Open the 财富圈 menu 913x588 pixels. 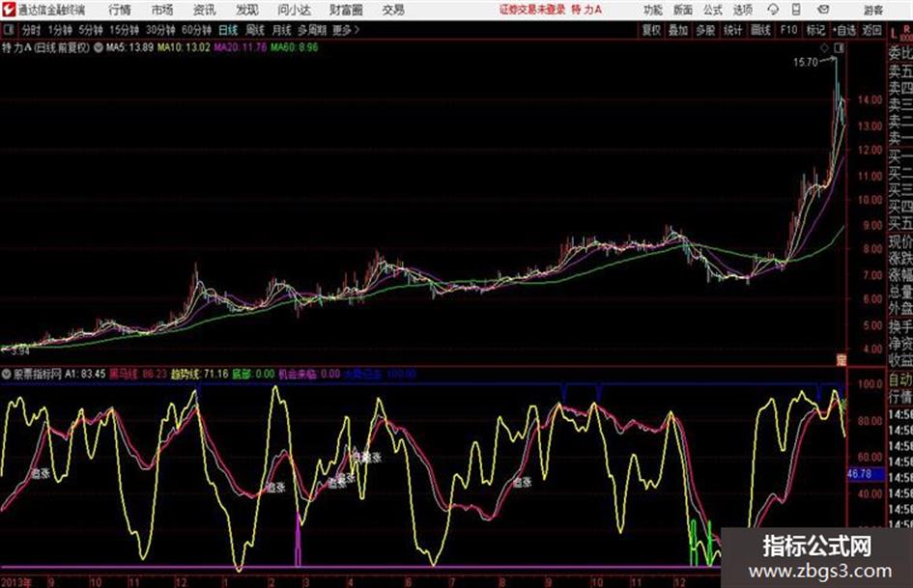[x=346, y=10]
